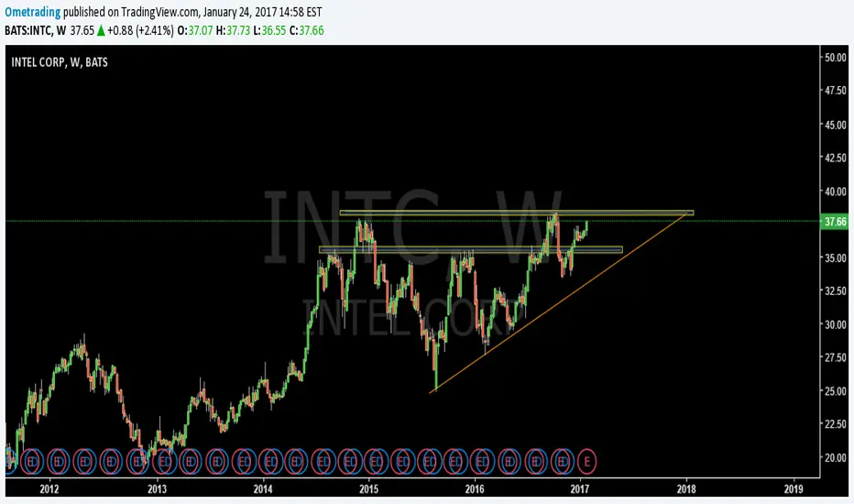
Task: Click the INTEL CORP, W, BATS chart legend
Action: [60, 62]
